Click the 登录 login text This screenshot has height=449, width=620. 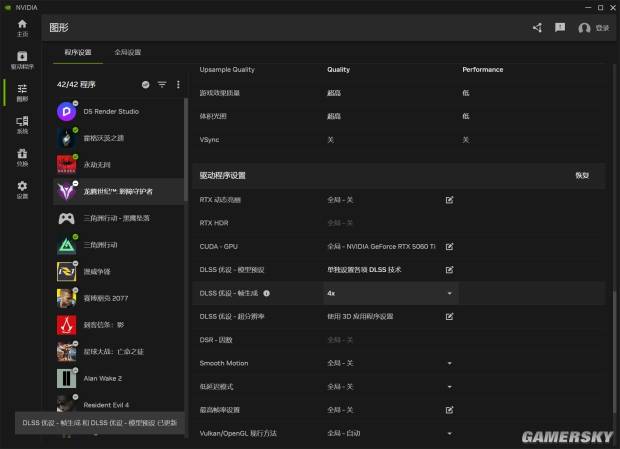coord(602,28)
